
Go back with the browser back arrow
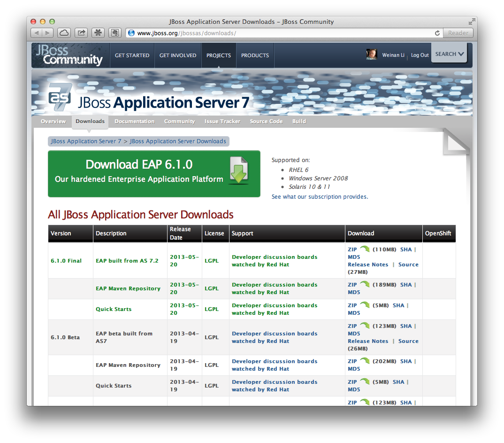tap(36, 33)
